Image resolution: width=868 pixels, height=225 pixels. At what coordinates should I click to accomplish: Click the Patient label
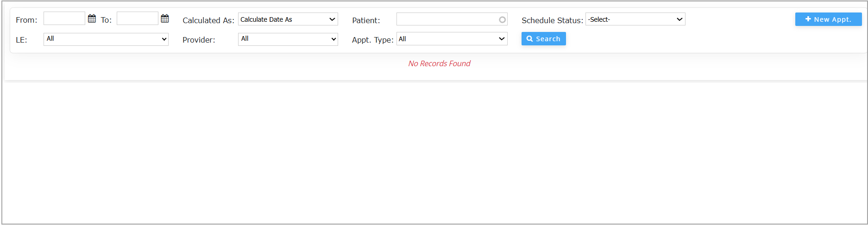click(366, 20)
